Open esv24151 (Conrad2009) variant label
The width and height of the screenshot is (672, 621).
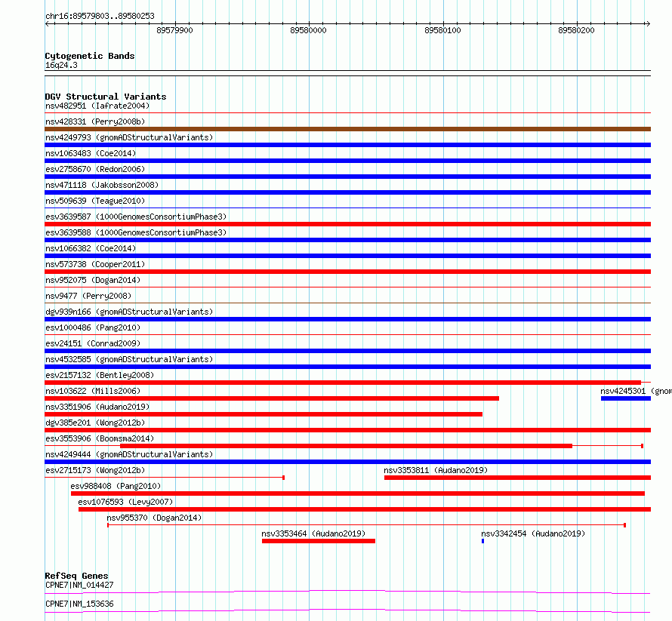click(x=93, y=343)
